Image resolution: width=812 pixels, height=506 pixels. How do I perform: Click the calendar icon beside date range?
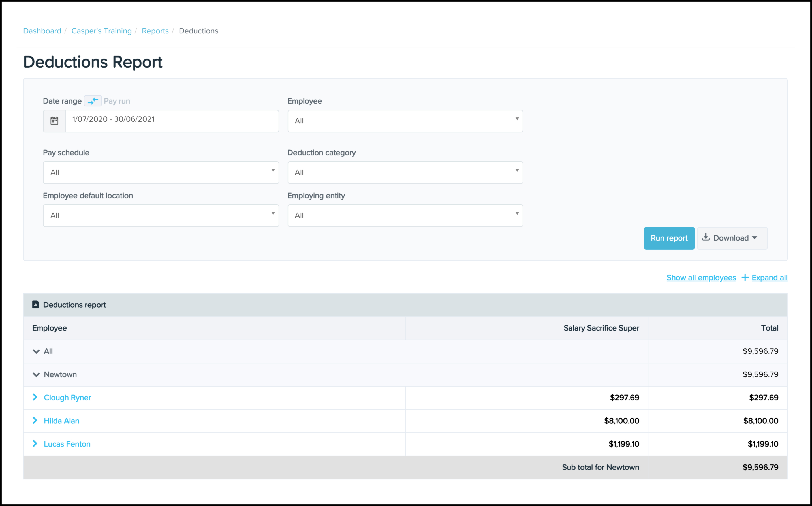click(54, 121)
